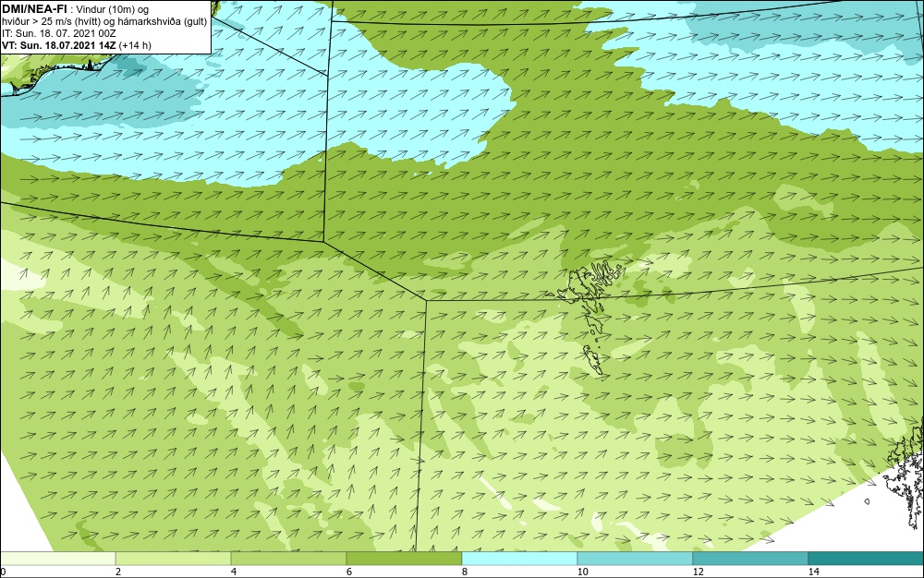Click the 6-8 m/s dark green legend swatch
The image size is (924, 578).
404,559
